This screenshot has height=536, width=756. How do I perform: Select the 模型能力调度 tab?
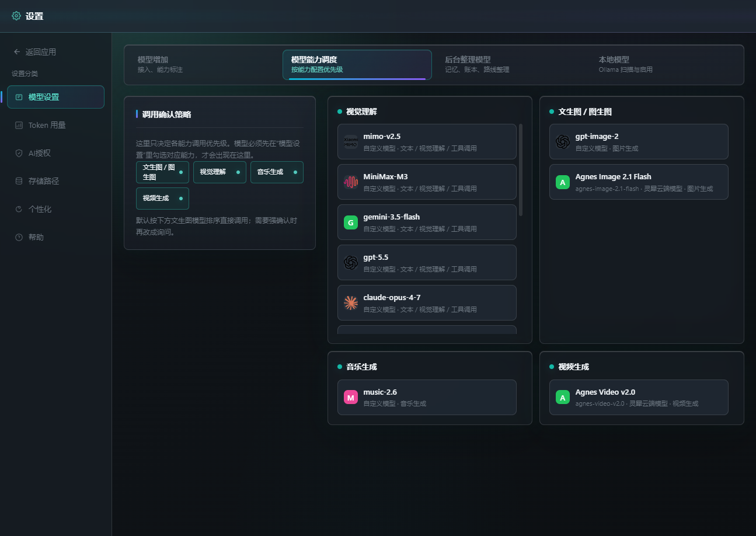click(x=357, y=64)
